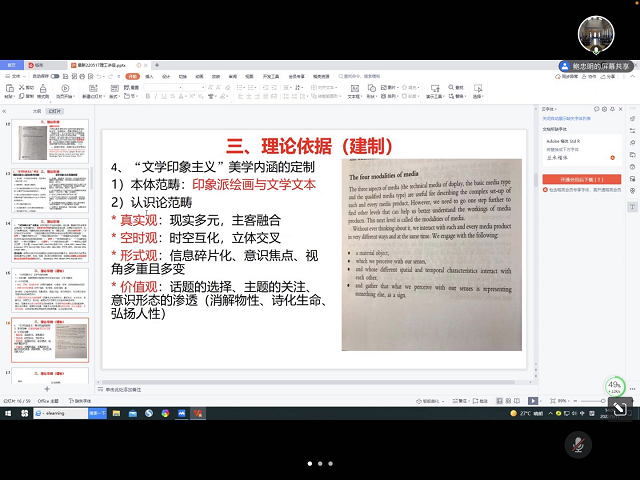Screen dimensions: 640x480
Task: Click the undo arrow
Action: [x=99, y=76]
